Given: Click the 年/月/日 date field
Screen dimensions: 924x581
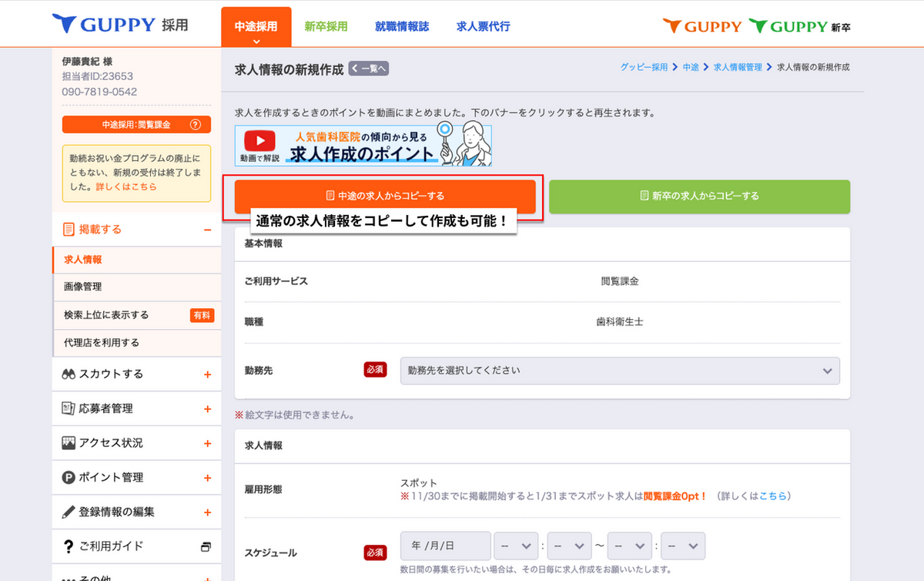Looking at the screenshot, I should 446,546.
